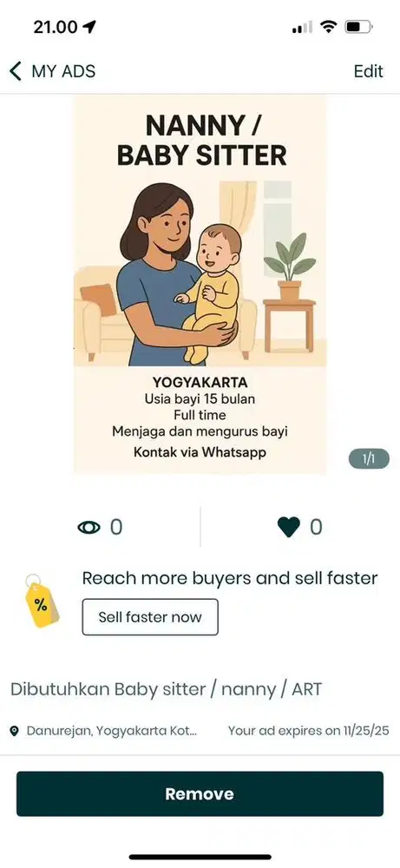This screenshot has height=868, width=400.
Task: Click the Wi-Fi status icon
Action: 329,27
